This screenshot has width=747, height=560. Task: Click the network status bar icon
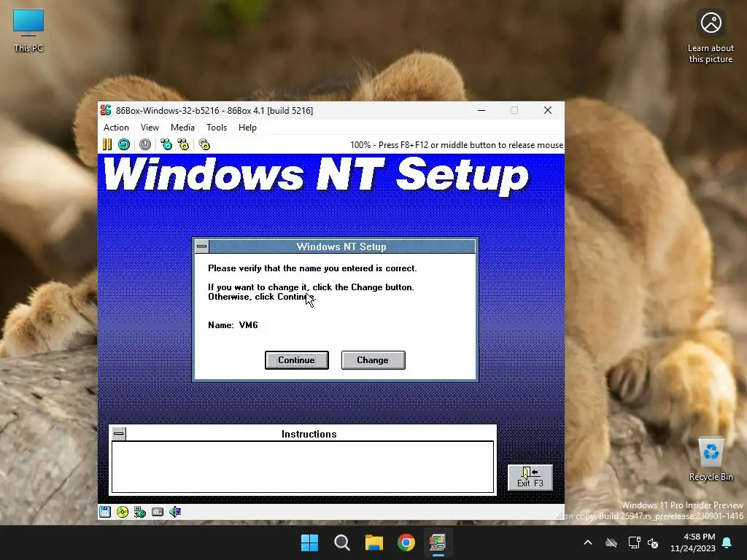[139, 512]
